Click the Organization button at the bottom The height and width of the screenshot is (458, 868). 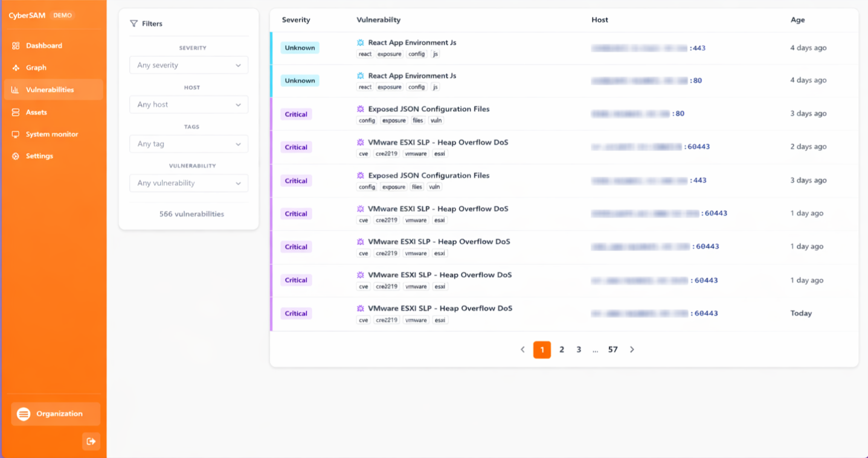tap(55, 414)
